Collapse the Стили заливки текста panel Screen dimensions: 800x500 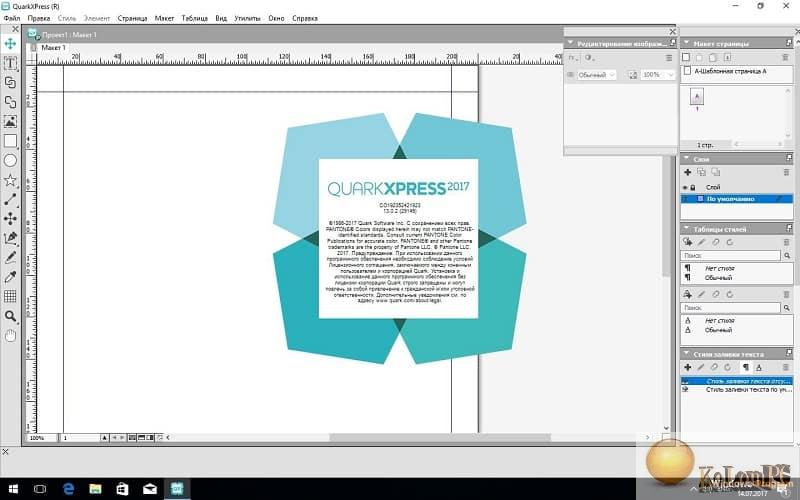click(x=686, y=354)
